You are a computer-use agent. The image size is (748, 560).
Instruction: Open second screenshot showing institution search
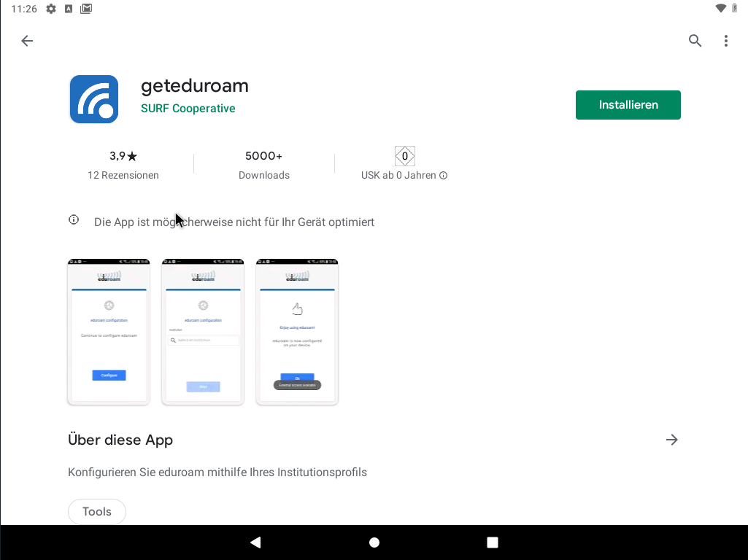(203, 332)
